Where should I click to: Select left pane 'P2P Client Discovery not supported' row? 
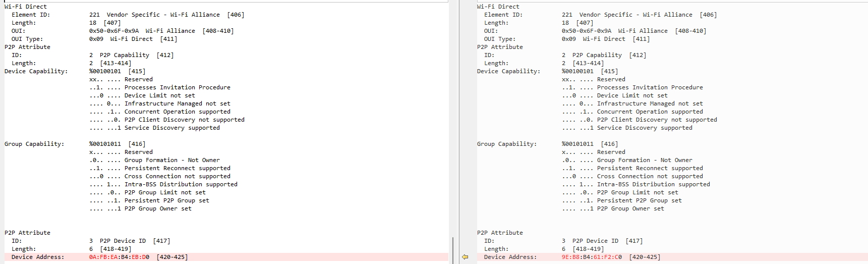point(167,120)
